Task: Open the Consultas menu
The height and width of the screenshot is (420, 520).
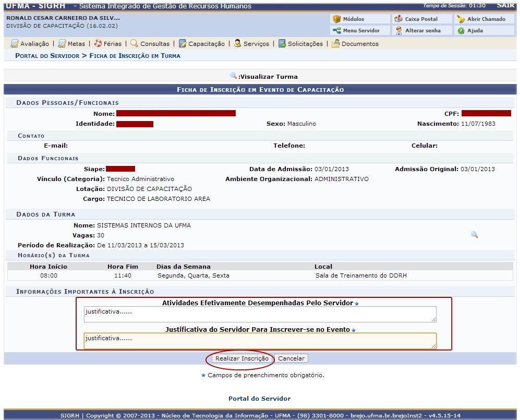Action: [150, 44]
